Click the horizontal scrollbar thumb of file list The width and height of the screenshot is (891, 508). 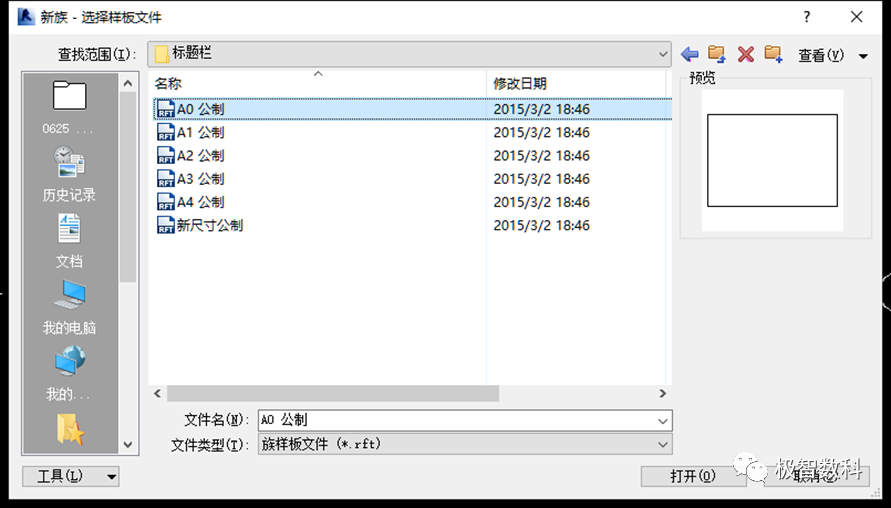pos(333,393)
